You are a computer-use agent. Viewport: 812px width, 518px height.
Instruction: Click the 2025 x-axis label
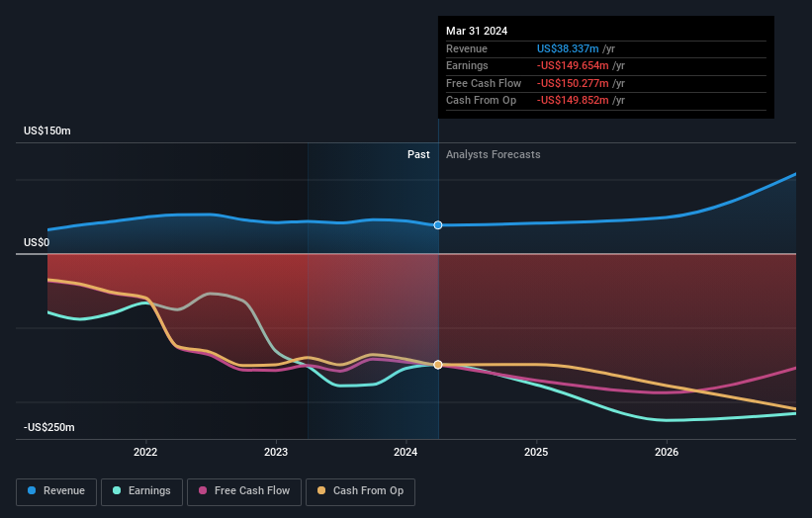pos(536,452)
